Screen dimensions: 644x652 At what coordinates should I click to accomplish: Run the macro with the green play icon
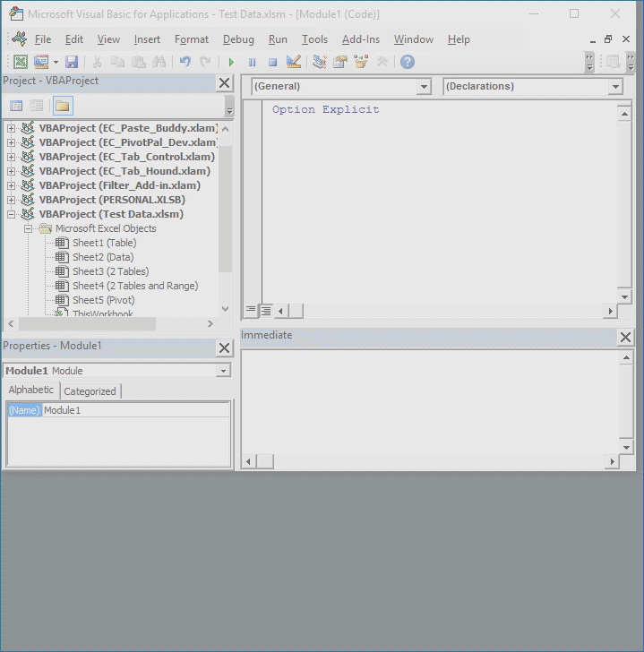pos(232,63)
